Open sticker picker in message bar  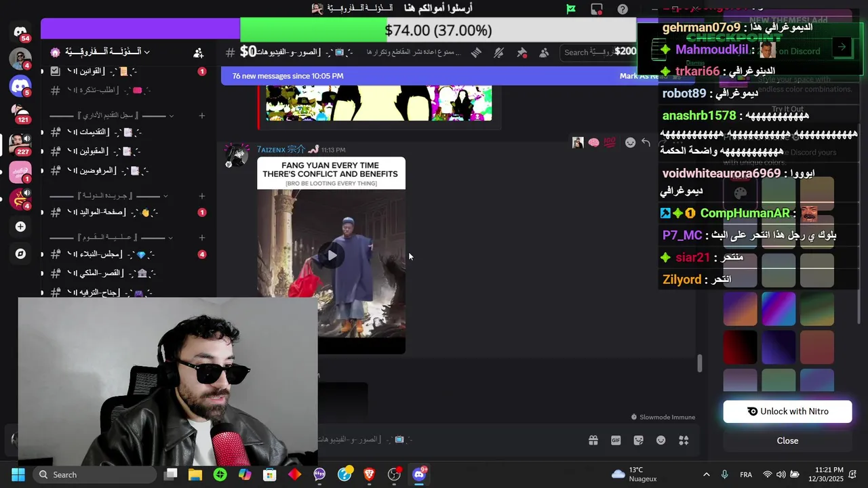pyautogui.click(x=639, y=441)
